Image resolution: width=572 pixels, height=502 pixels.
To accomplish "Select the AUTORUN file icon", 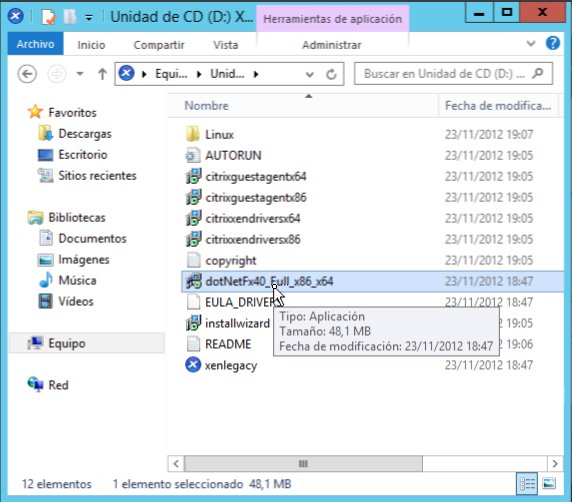I will (193, 155).
